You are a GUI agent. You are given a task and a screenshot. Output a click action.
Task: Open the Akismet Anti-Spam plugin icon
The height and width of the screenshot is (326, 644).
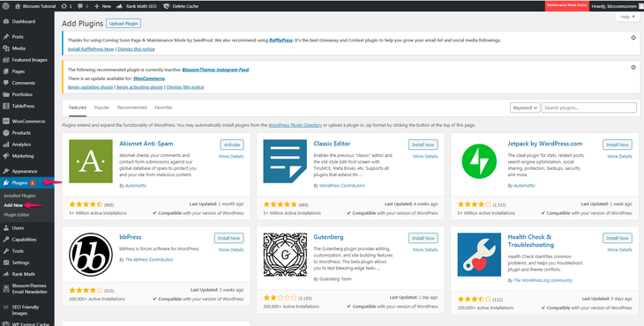pyautogui.click(x=91, y=161)
